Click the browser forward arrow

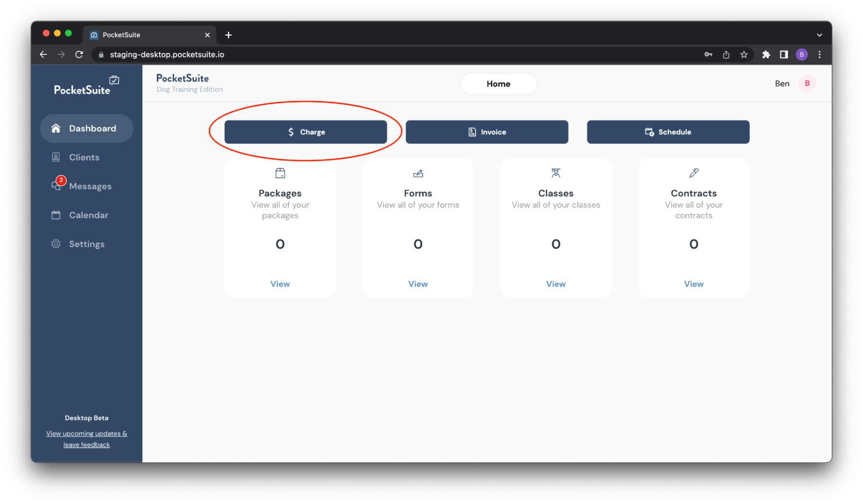click(x=61, y=54)
